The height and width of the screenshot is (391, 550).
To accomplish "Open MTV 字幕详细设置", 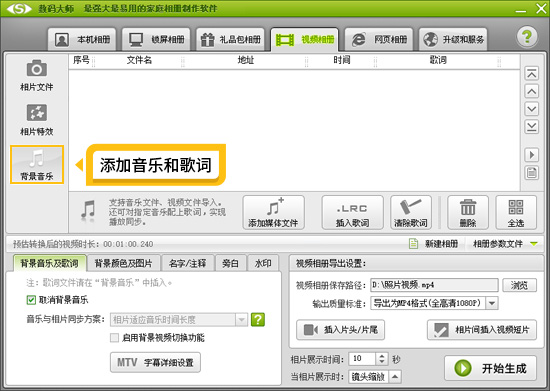I will (155, 362).
